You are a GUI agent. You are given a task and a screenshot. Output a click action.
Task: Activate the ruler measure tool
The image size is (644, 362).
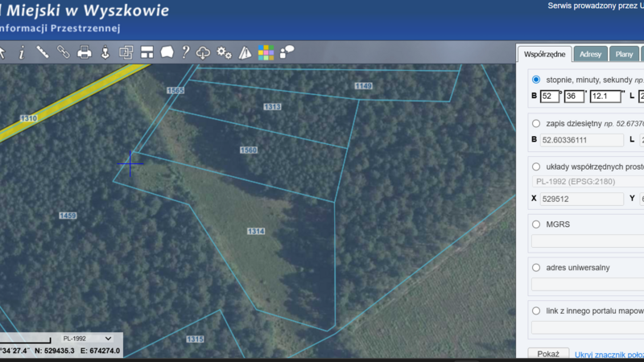(x=43, y=52)
